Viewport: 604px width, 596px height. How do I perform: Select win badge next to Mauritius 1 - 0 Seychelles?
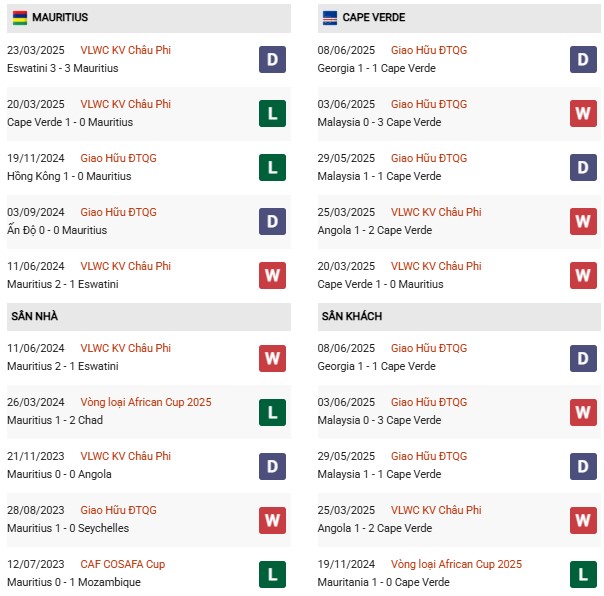click(272, 519)
